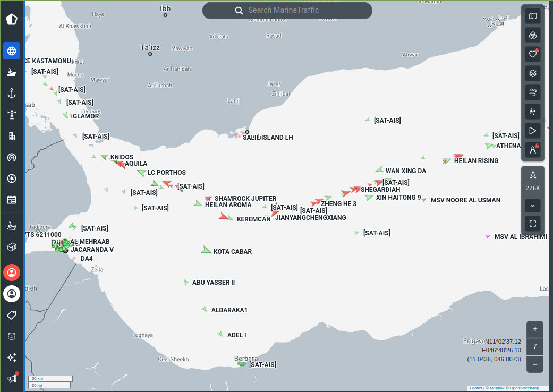Click the red user account icon
The image size is (553, 392).
(x=12, y=272)
